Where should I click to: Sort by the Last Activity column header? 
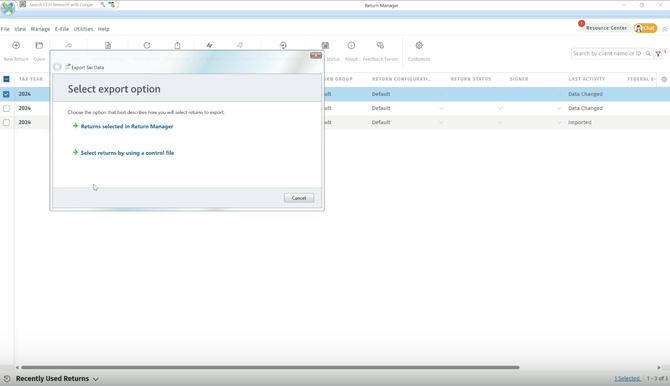pos(587,79)
